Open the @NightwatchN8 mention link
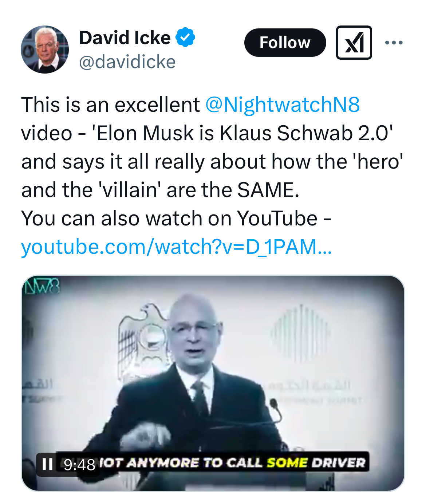Screen dimensions: 426x504 coord(283,105)
